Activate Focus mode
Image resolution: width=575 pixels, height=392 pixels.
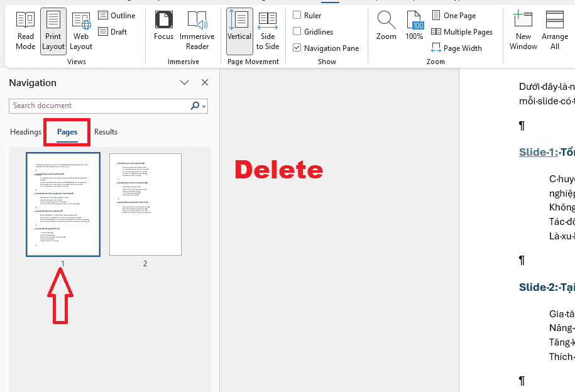coord(163,26)
